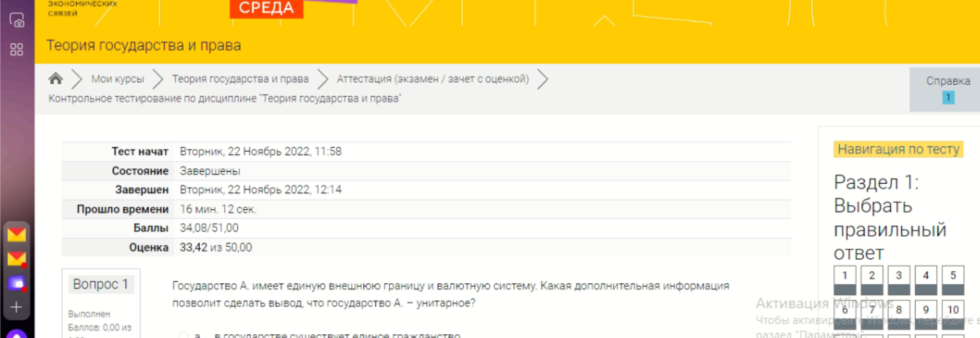Jump to question 1 in test navigation
The width and height of the screenshot is (980, 338).
point(845,280)
